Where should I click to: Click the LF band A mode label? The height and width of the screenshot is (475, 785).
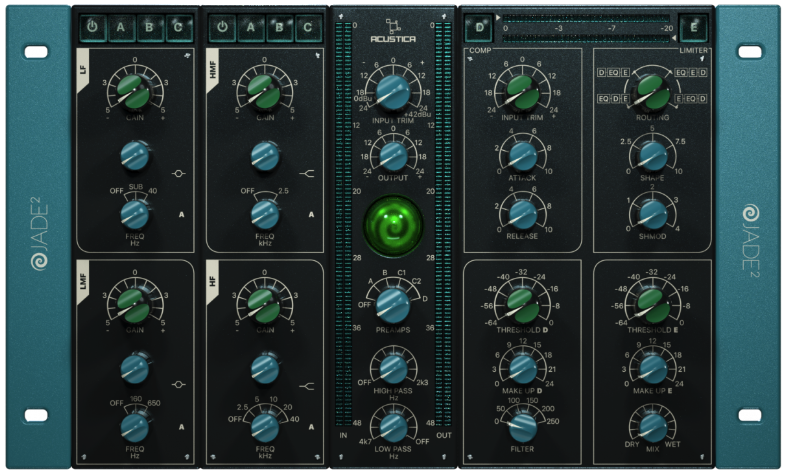pyautogui.click(x=182, y=214)
